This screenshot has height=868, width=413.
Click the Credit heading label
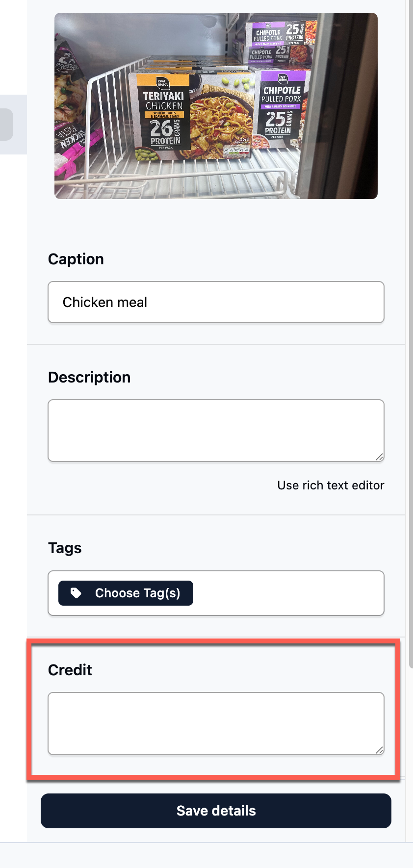pos(70,670)
